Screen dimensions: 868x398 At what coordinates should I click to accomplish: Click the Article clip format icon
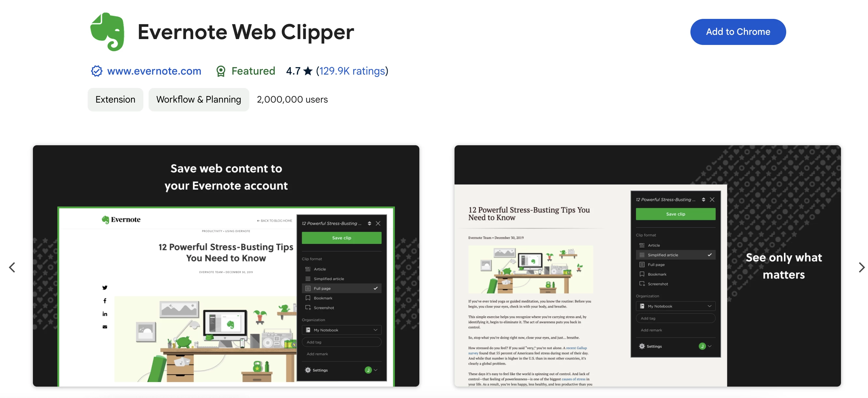click(308, 268)
